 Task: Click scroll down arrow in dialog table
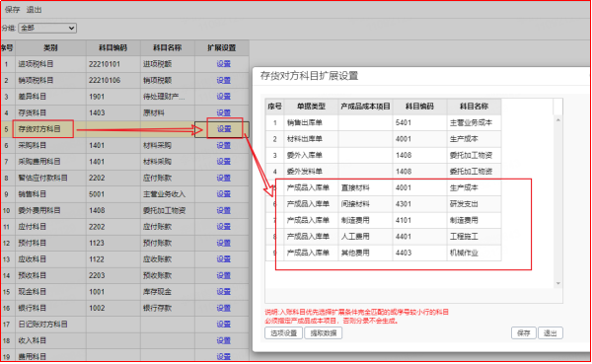point(557,283)
